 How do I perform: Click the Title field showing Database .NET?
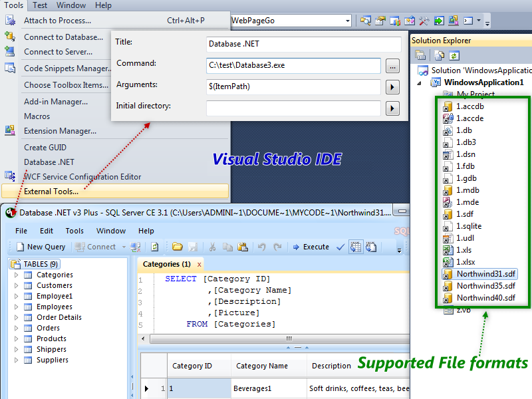pos(304,44)
